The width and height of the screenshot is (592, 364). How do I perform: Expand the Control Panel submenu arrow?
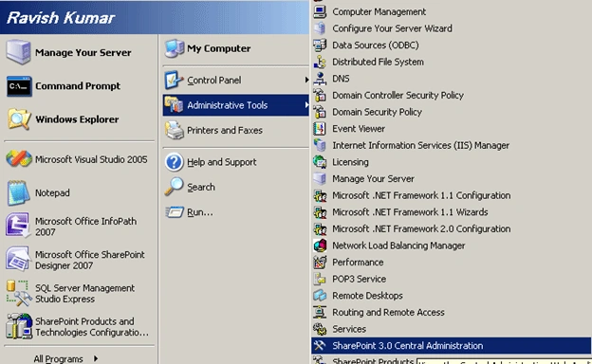[306, 80]
